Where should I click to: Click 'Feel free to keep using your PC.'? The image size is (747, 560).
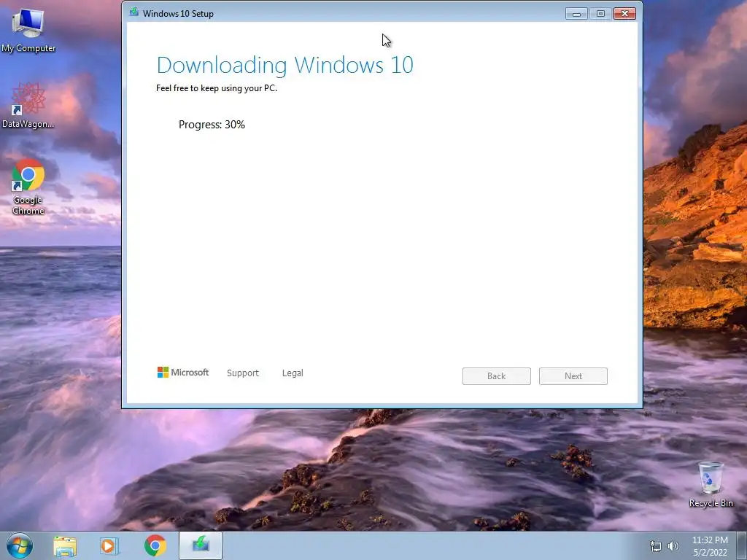(216, 88)
